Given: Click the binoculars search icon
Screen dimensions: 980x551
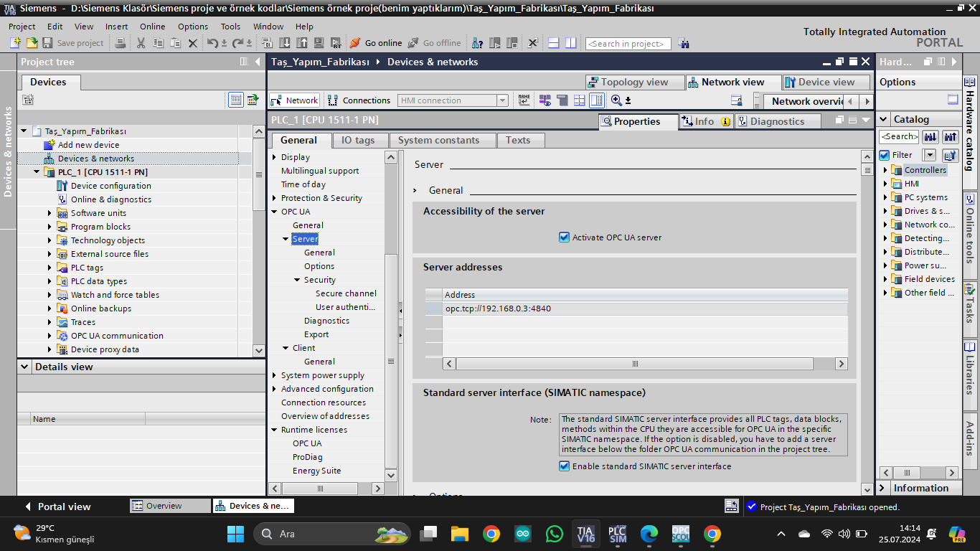Looking at the screenshot, I should point(683,44).
